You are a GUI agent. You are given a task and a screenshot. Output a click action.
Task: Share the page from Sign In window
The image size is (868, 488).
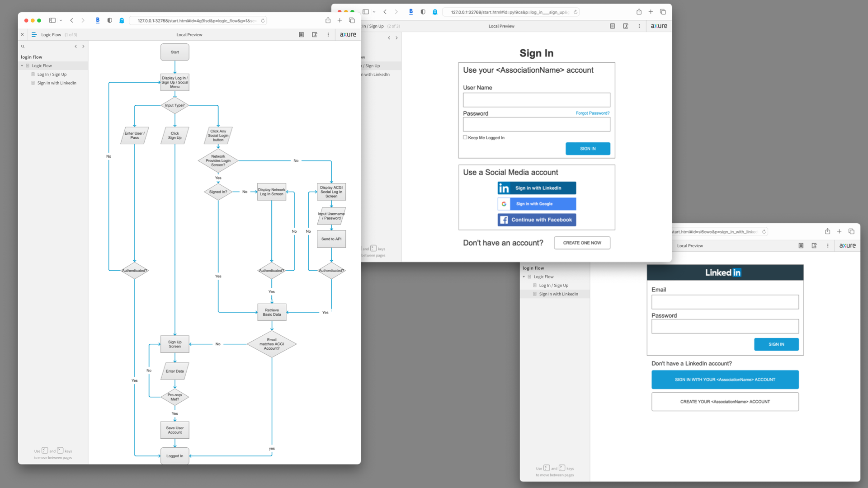tap(639, 12)
